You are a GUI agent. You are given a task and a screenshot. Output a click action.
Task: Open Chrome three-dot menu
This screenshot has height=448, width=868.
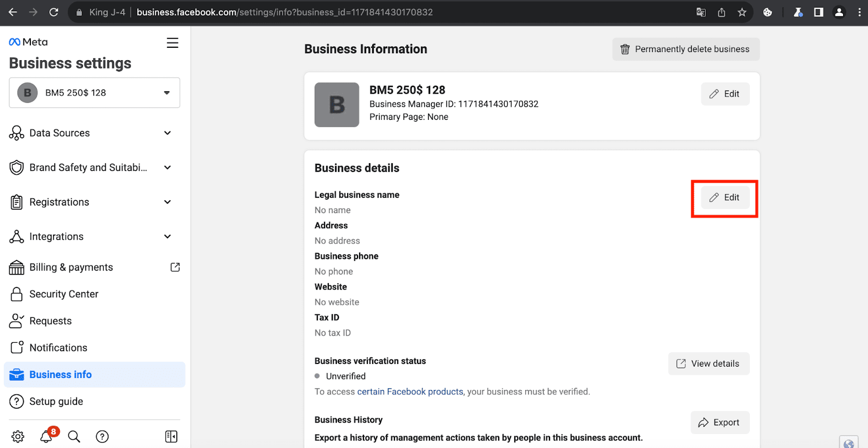coord(859,12)
